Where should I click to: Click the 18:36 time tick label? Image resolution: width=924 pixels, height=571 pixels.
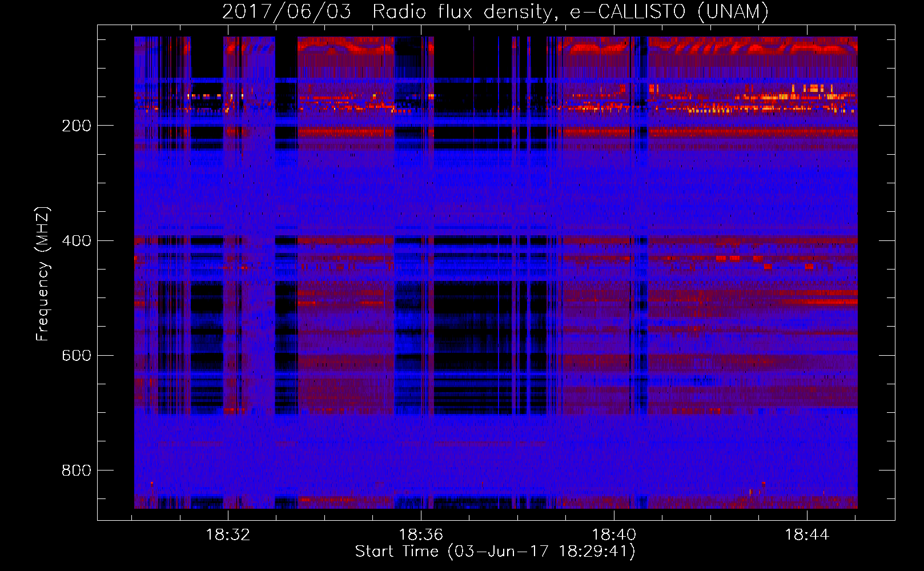[421, 535]
